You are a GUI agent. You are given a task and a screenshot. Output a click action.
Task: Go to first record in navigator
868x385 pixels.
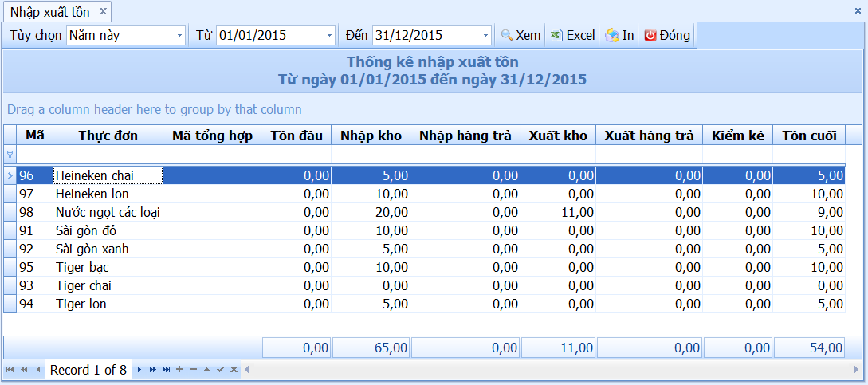10,370
